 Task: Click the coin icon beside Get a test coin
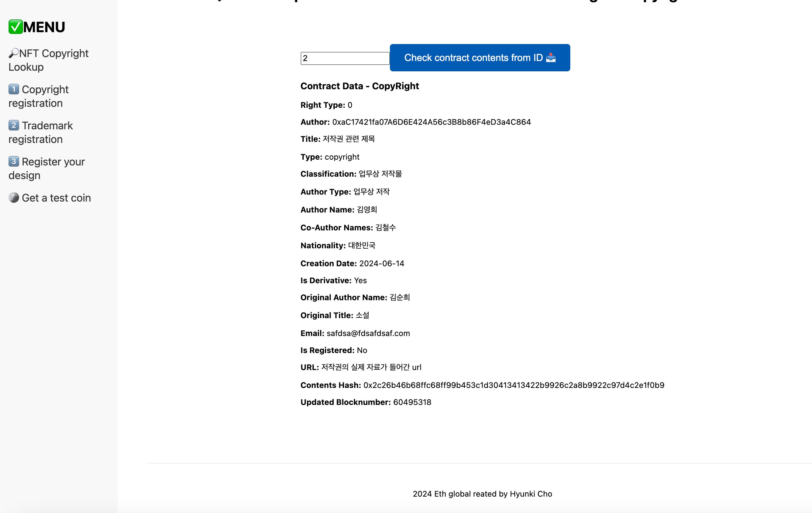14,198
